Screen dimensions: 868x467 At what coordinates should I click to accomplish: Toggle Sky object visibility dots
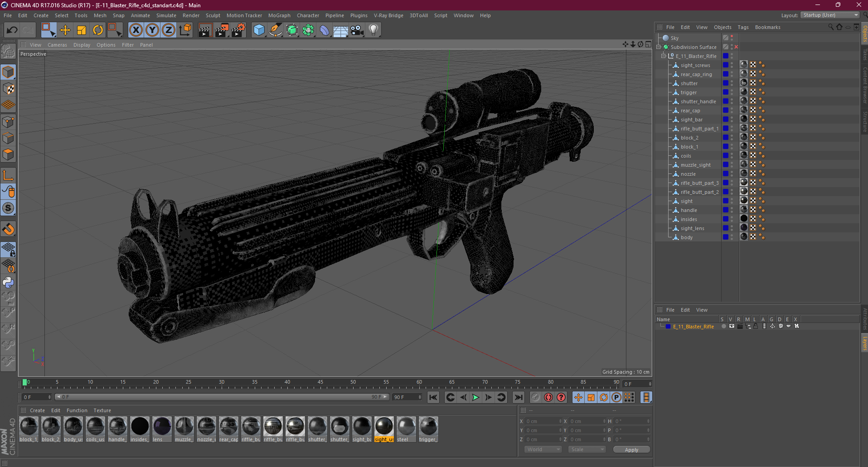[x=732, y=38]
